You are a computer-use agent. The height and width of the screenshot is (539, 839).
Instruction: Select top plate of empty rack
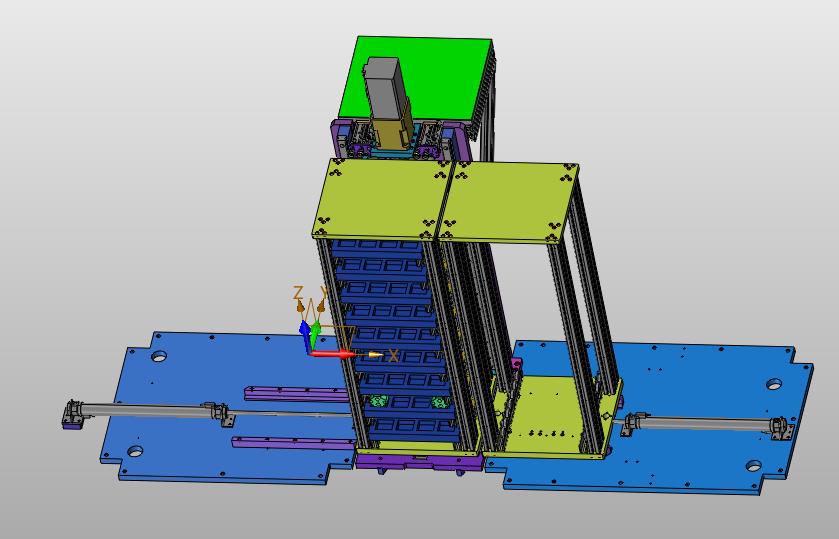508,202
